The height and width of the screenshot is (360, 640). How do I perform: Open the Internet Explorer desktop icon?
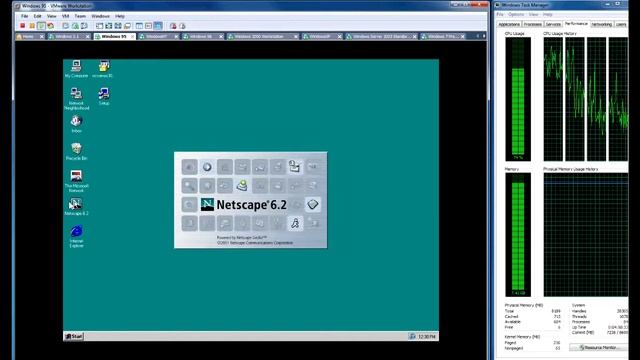(76, 236)
